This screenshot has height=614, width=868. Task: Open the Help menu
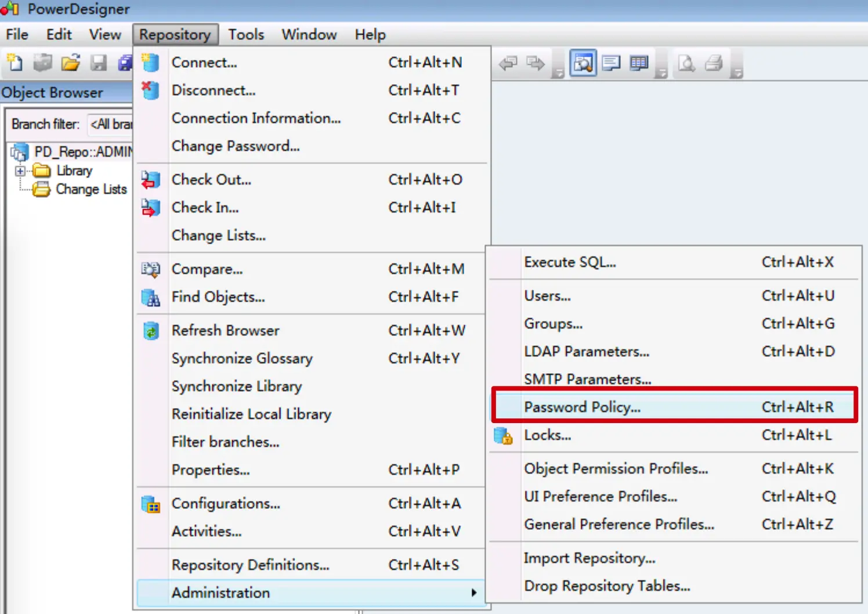pyautogui.click(x=370, y=35)
